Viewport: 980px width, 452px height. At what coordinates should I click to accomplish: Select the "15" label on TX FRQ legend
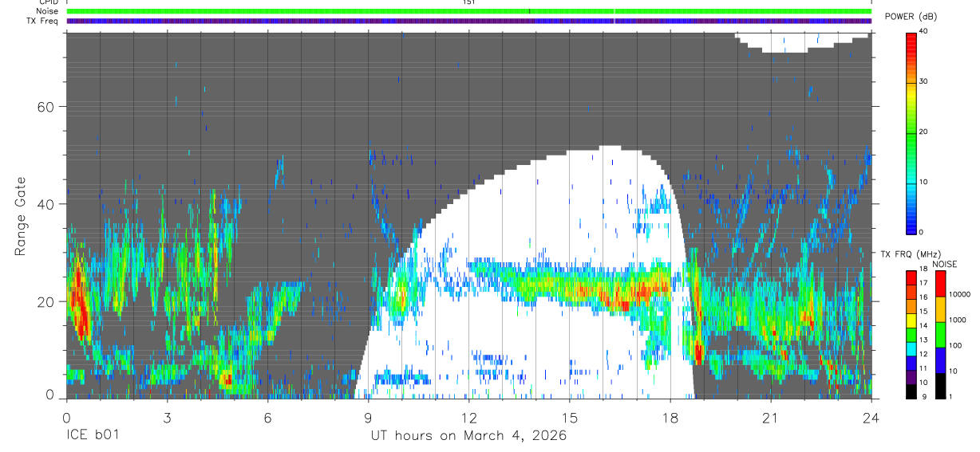pos(924,312)
